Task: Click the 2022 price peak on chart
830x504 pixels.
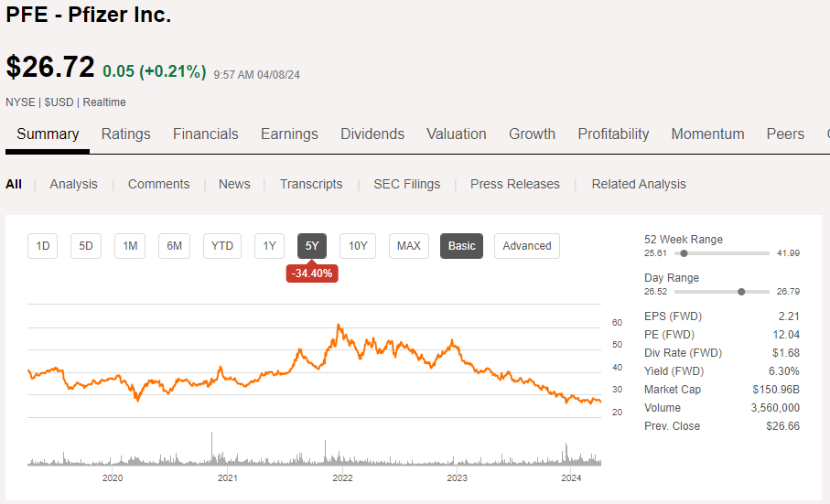Action: click(339, 327)
